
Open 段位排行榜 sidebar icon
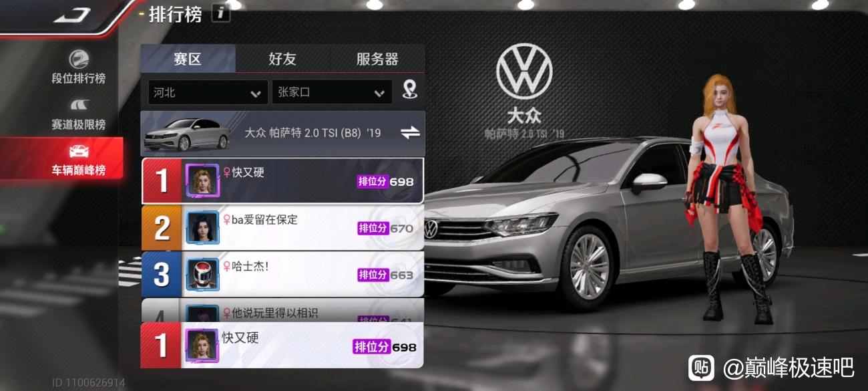pyautogui.click(x=79, y=59)
